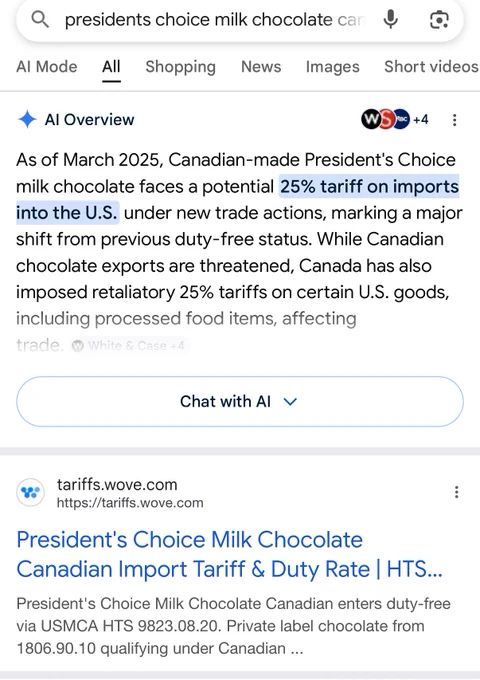Select the Shopping tab
The image size is (480, 680).
pyautogui.click(x=180, y=67)
